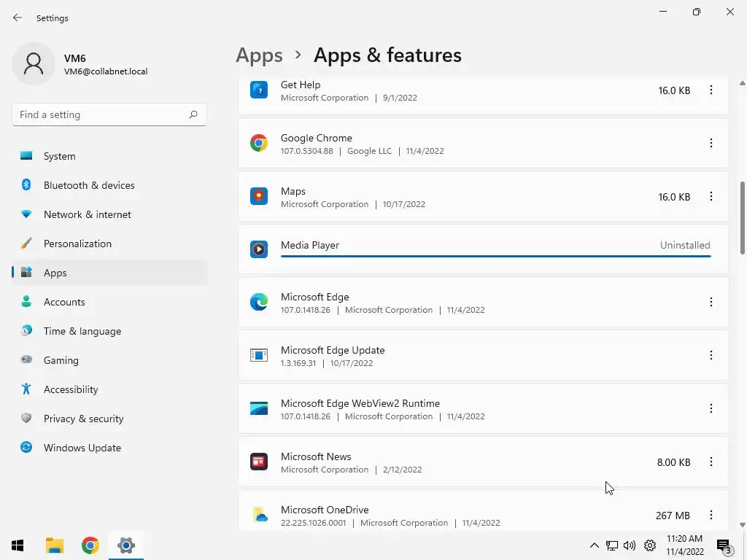This screenshot has height=560, width=747.
Task: Click the apps list vertical scrollbar
Action: pos(743,219)
